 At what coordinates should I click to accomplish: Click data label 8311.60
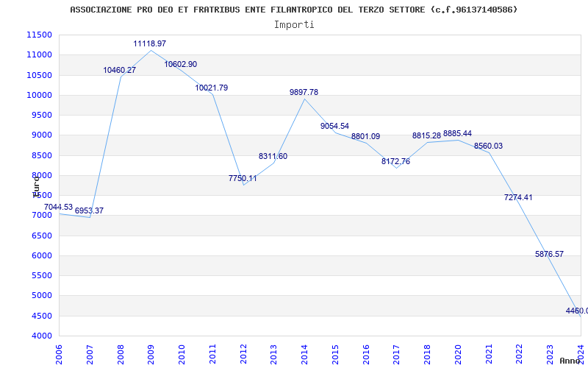[x=273, y=156]
